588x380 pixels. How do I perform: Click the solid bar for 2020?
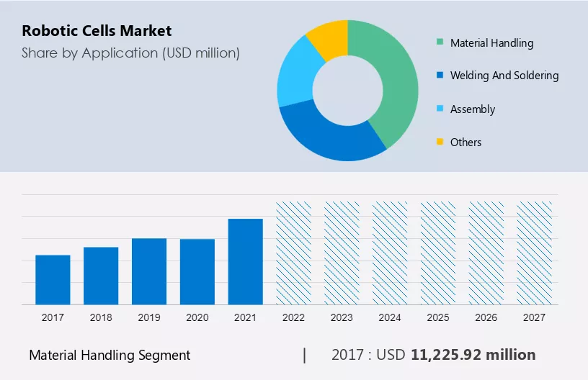(x=197, y=272)
